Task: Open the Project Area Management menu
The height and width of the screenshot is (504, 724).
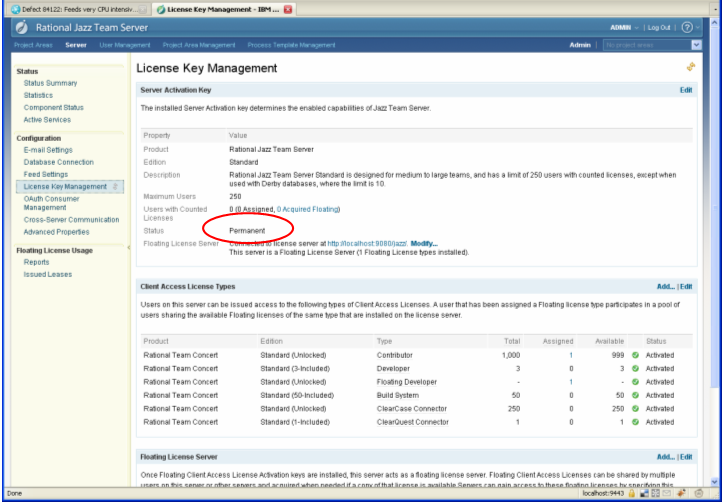Action: (199, 45)
